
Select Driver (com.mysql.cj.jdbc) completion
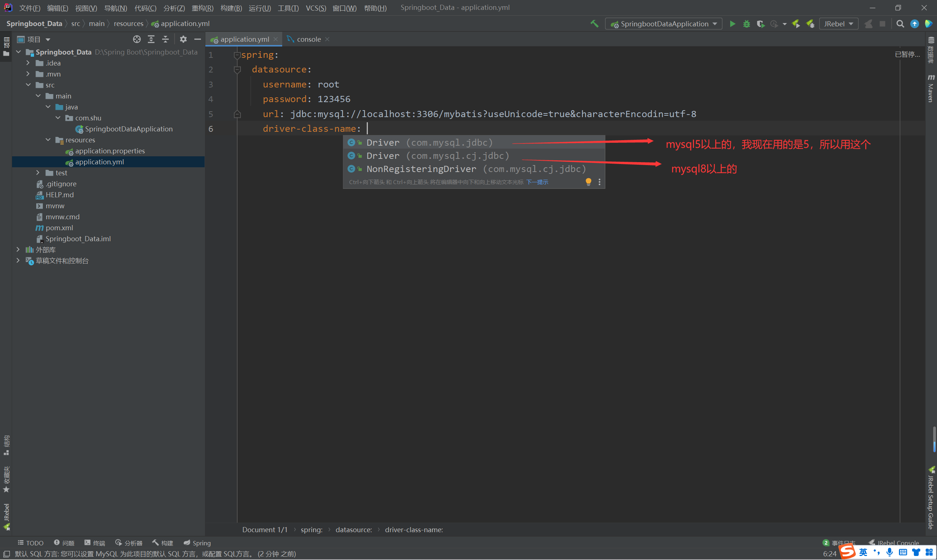pos(438,156)
